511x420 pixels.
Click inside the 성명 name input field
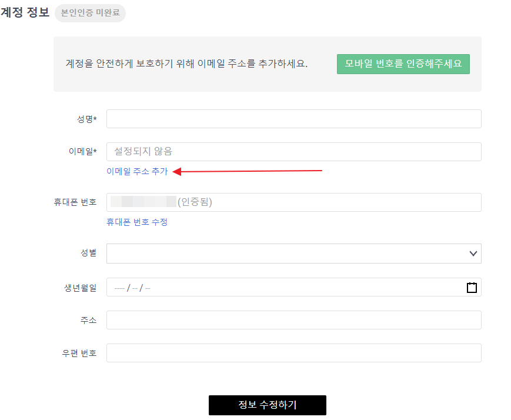tap(294, 118)
